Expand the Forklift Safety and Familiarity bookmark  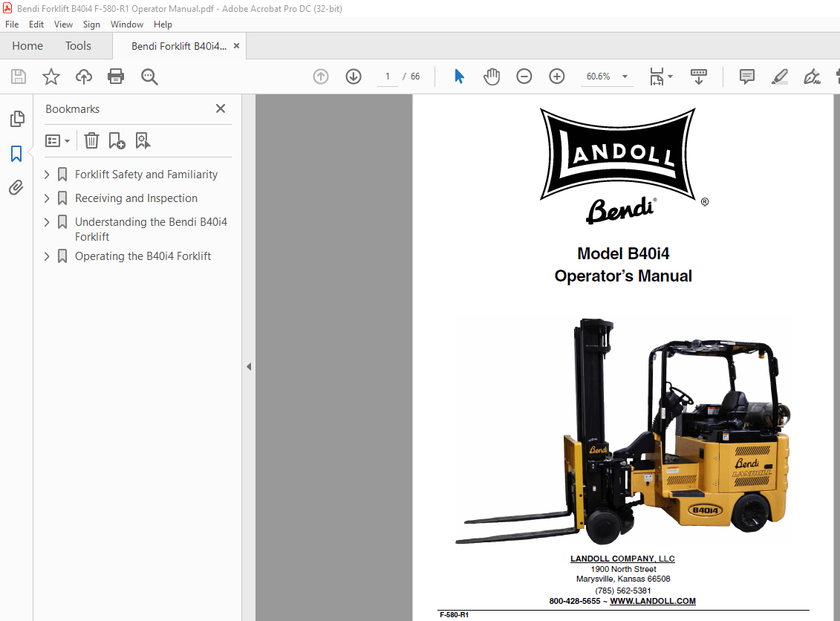click(x=46, y=174)
